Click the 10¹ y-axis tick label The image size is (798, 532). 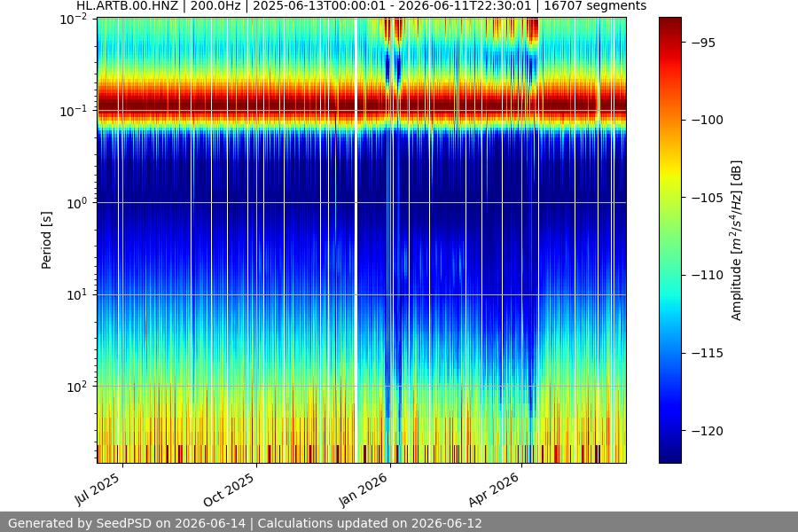pyautogui.click(x=77, y=294)
